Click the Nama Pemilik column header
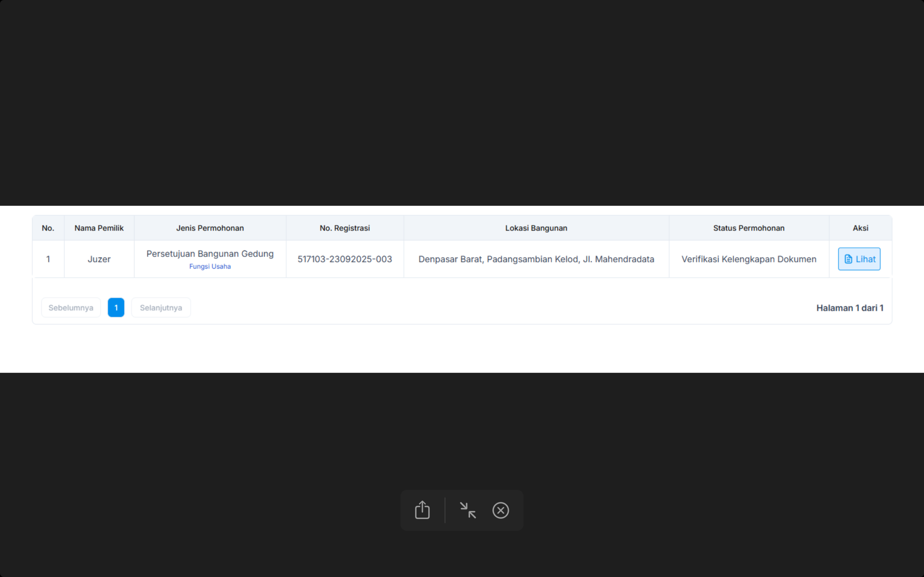The width and height of the screenshot is (924, 577). [99, 228]
